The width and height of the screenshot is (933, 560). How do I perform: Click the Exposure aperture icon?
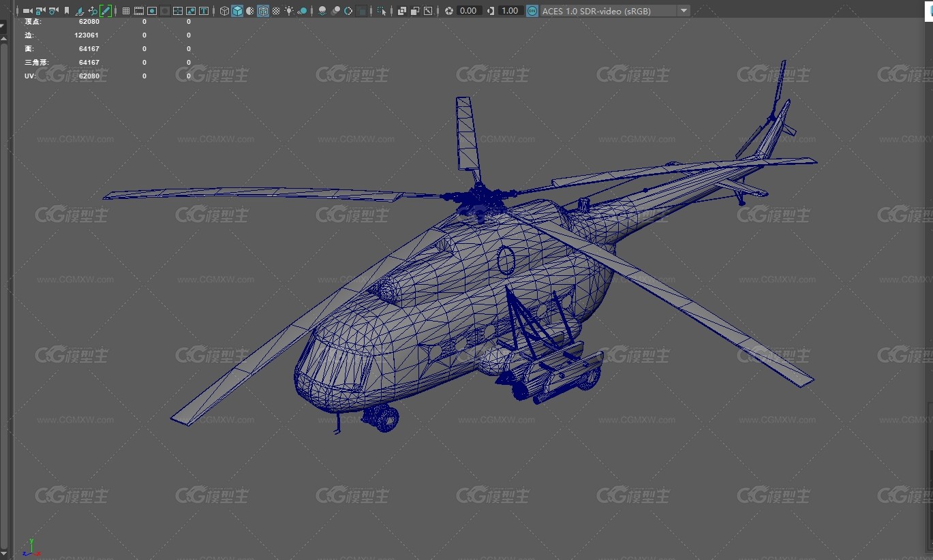click(x=448, y=11)
